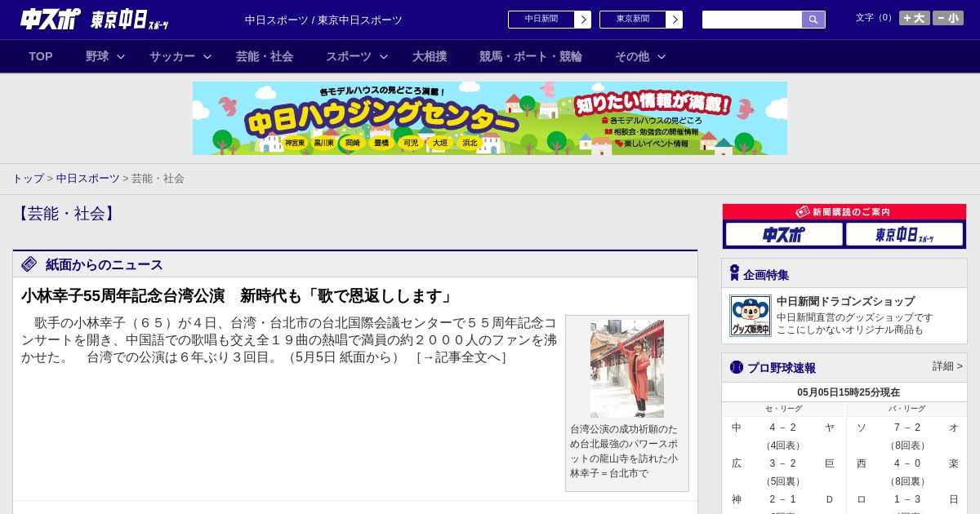Viewport: 980px width, 514px height.
Task: Select the 大相撲 menu item
Action: point(430,56)
